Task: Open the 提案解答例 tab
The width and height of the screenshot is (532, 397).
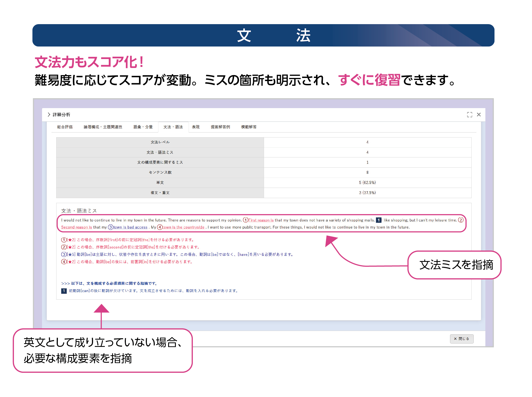Action: click(x=220, y=127)
